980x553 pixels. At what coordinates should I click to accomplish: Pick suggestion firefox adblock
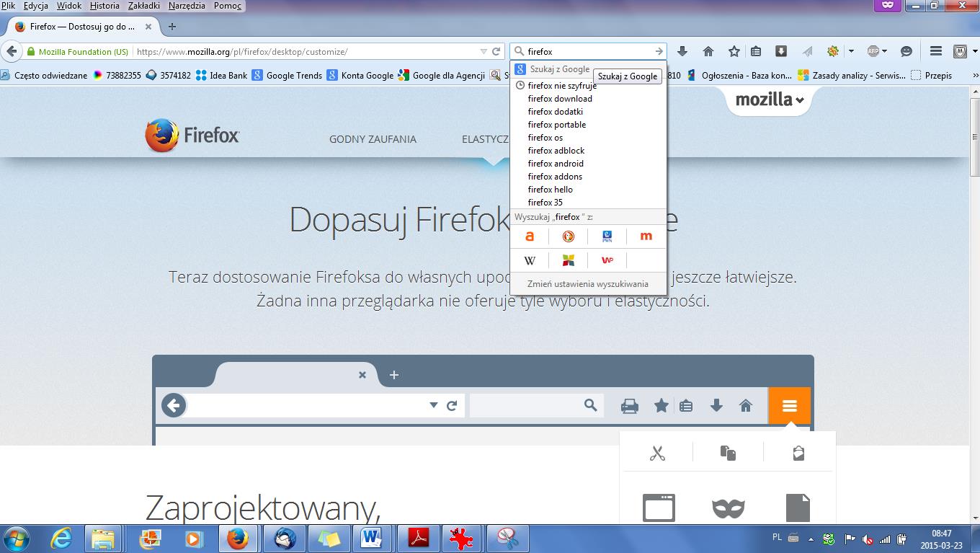click(x=588, y=151)
